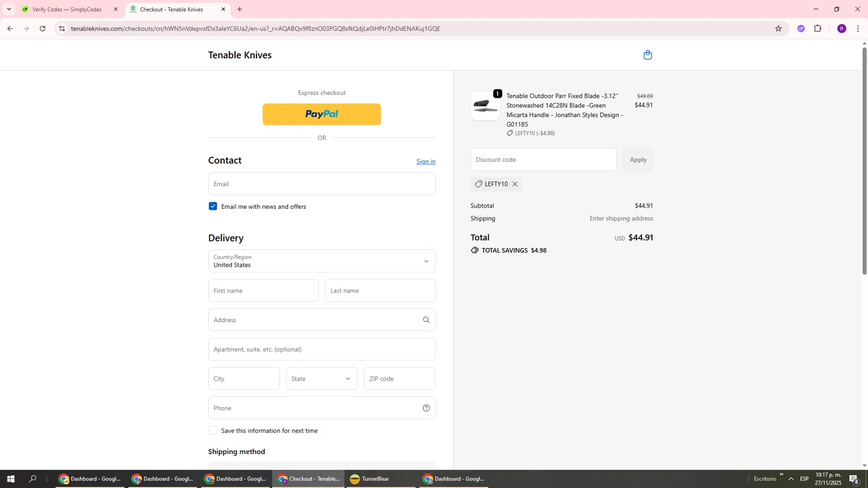Image resolution: width=868 pixels, height=488 pixels.
Task: Bookmark this page with the star icon
Action: coord(778,28)
